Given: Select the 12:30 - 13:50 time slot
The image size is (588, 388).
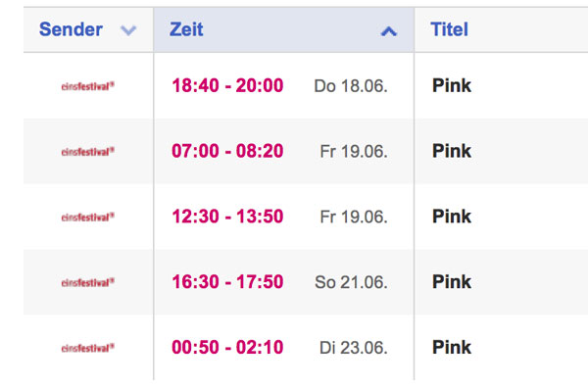Looking at the screenshot, I should (x=227, y=217).
